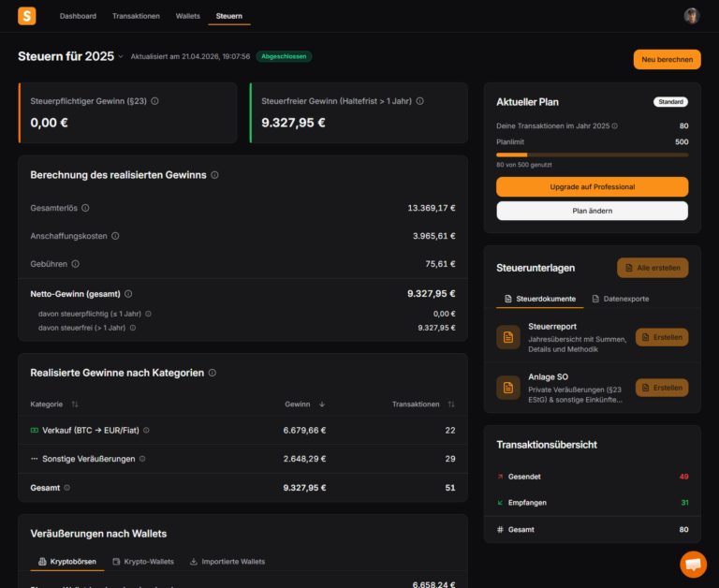Click the Abgeschlossen status badge
The width and height of the screenshot is (719, 588).
pyautogui.click(x=284, y=56)
